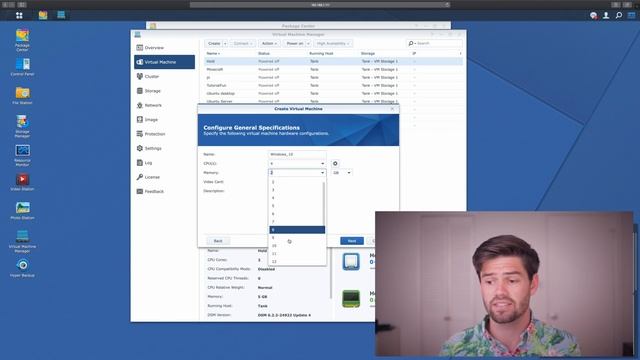Screen dimensions: 640x360
Task: Open License section in sidebar
Action: [x=164, y=177]
